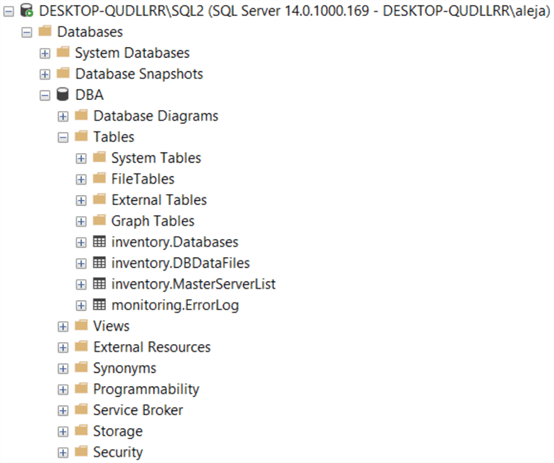The image size is (554, 463).
Task: Click the FileTables folder icon
Action: [99, 177]
